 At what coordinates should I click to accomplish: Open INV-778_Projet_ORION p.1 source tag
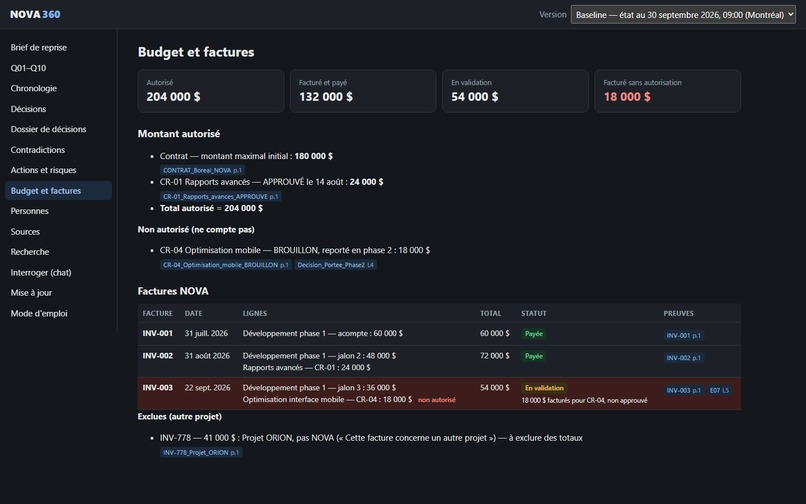click(201, 453)
